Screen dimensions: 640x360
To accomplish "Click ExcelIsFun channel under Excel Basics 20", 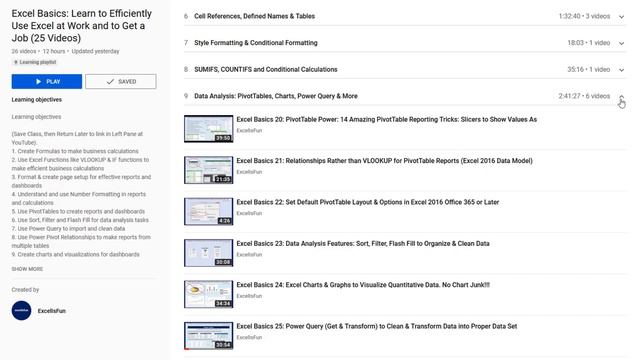I will 249,131.
